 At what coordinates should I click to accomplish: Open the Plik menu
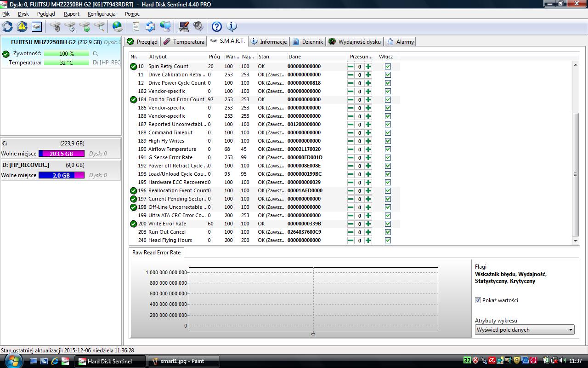6,14
